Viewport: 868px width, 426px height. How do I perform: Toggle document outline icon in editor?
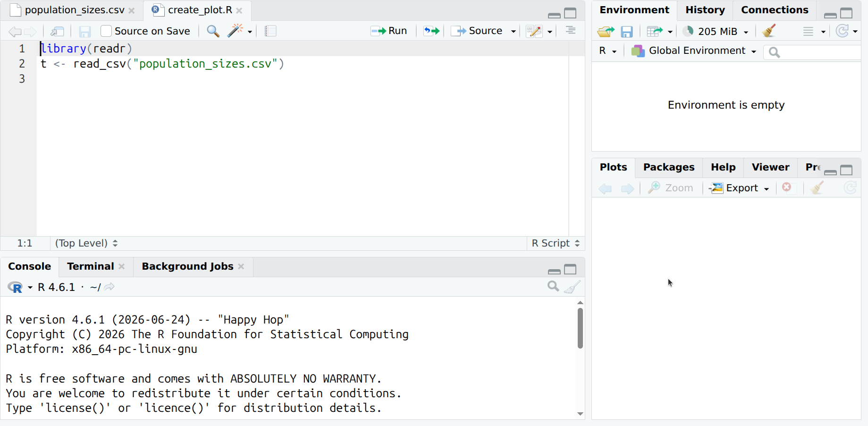(x=571, y=31)
